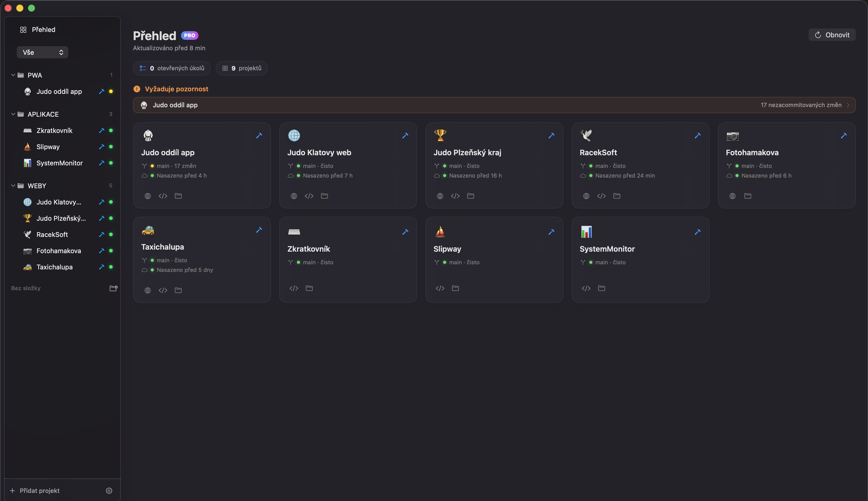Collapse the APLIKACE folder
The width and height of the screenshot is (868, 501).
(13, 114)
